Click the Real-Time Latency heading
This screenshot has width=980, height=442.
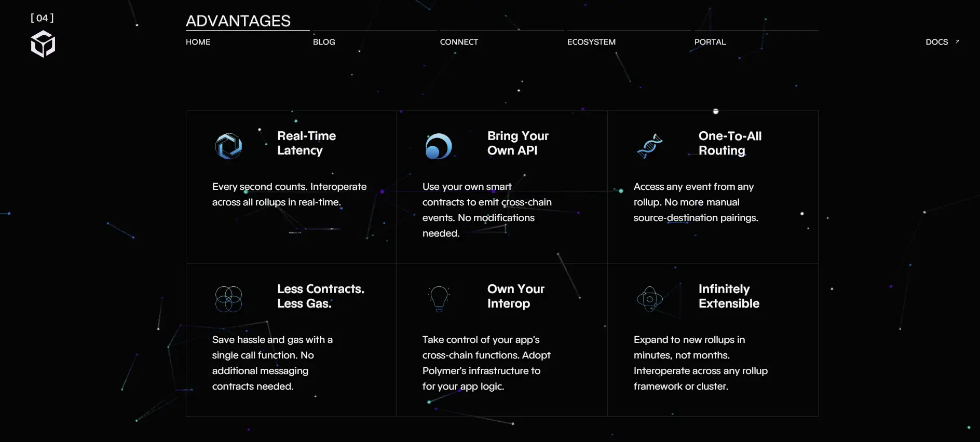(x=306, y=143)
